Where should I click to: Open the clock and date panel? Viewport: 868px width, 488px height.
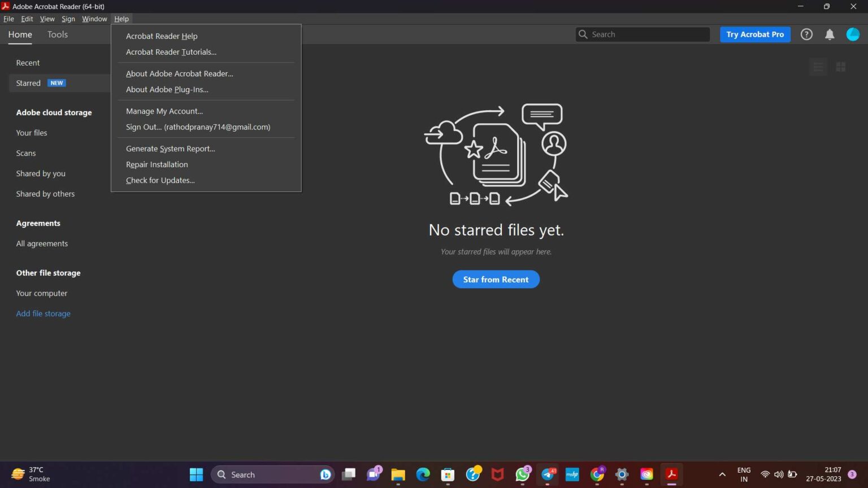823,474
